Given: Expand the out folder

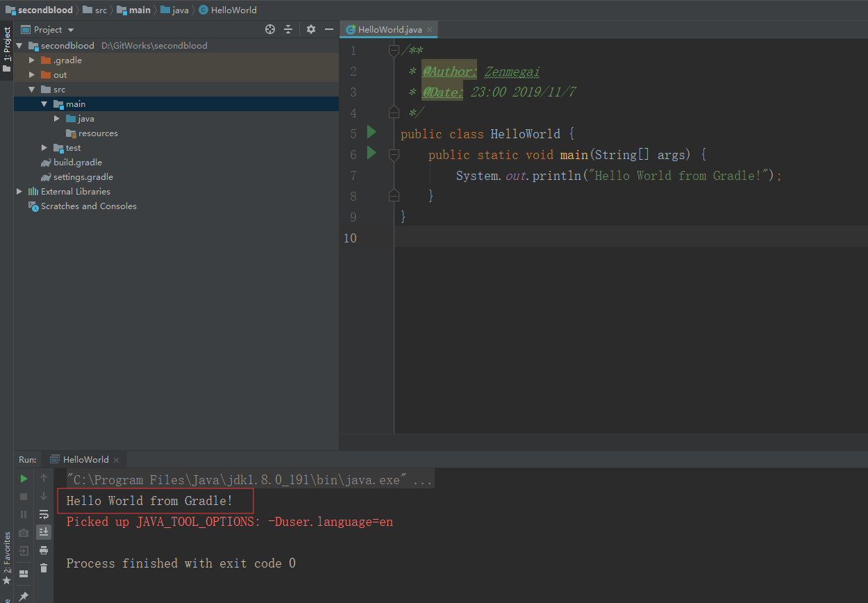Looking at the screenshot, I should (x=32, y=75).
